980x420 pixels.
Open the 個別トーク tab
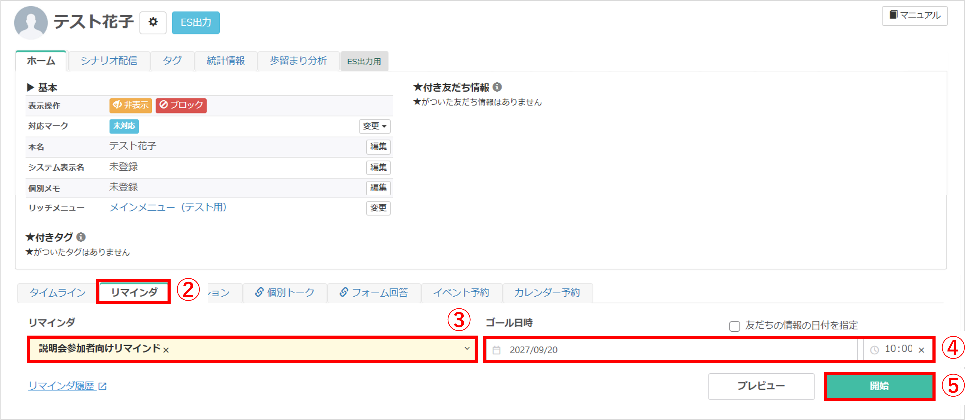coord(284,292)
